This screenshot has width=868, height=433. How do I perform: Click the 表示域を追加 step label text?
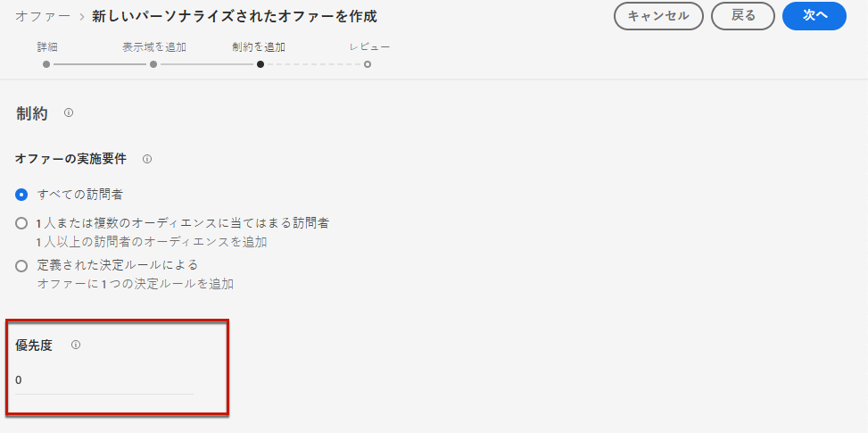[154, 47]
